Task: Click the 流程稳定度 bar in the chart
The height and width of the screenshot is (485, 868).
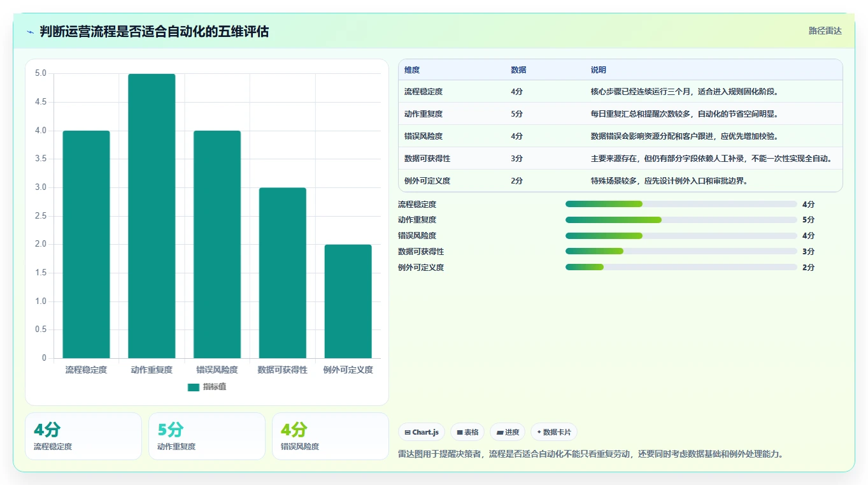Action: tap(86, 244)
